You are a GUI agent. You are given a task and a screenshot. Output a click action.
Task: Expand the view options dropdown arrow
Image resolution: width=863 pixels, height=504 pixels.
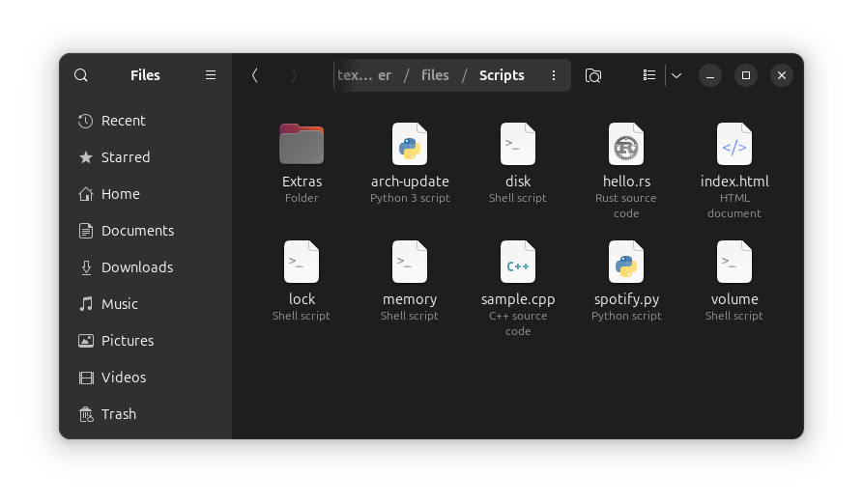pyautogui.click(x=676, y=75)
